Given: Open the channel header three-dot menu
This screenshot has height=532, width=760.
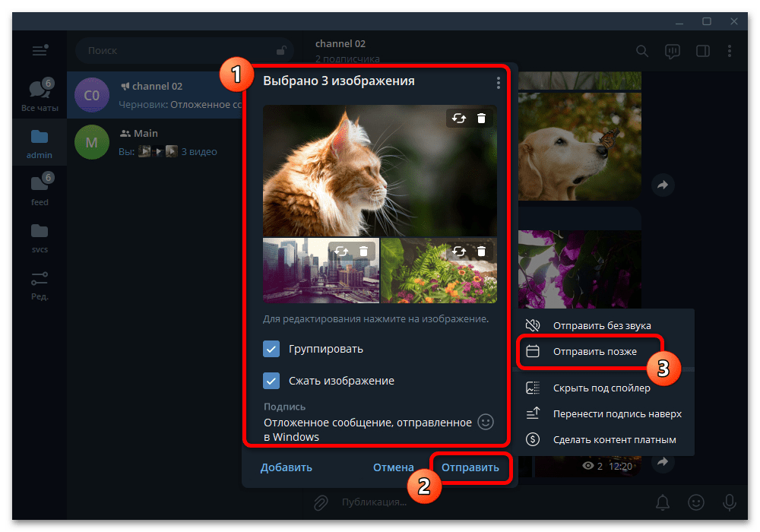Looking at the screenshot, I should [x=730, y=51].
